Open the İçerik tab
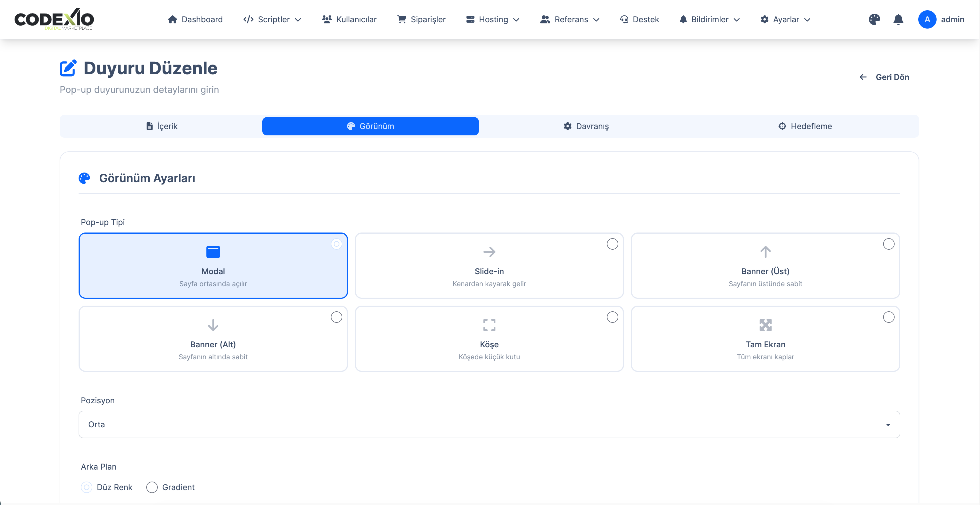Viewport: 980px width, 505px height. pos(162,126)
